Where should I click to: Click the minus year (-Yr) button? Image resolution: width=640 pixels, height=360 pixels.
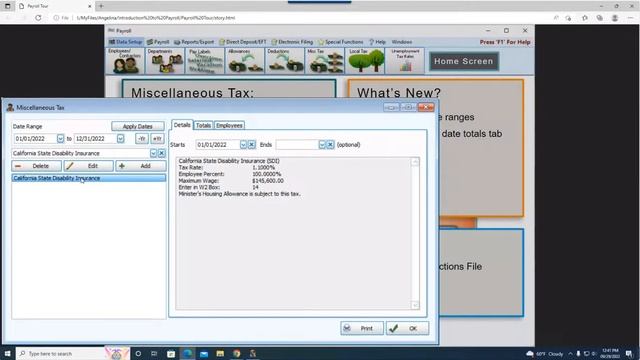142,139
